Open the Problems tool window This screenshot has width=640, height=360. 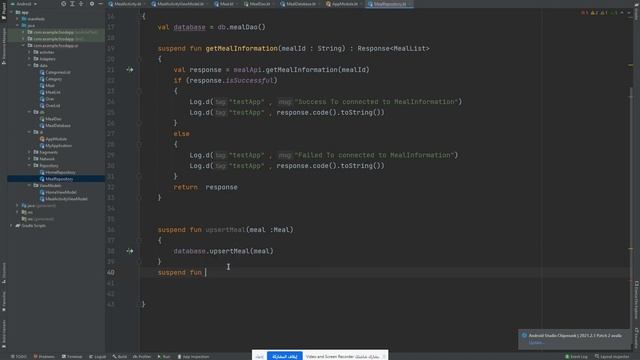coord(44,357)
